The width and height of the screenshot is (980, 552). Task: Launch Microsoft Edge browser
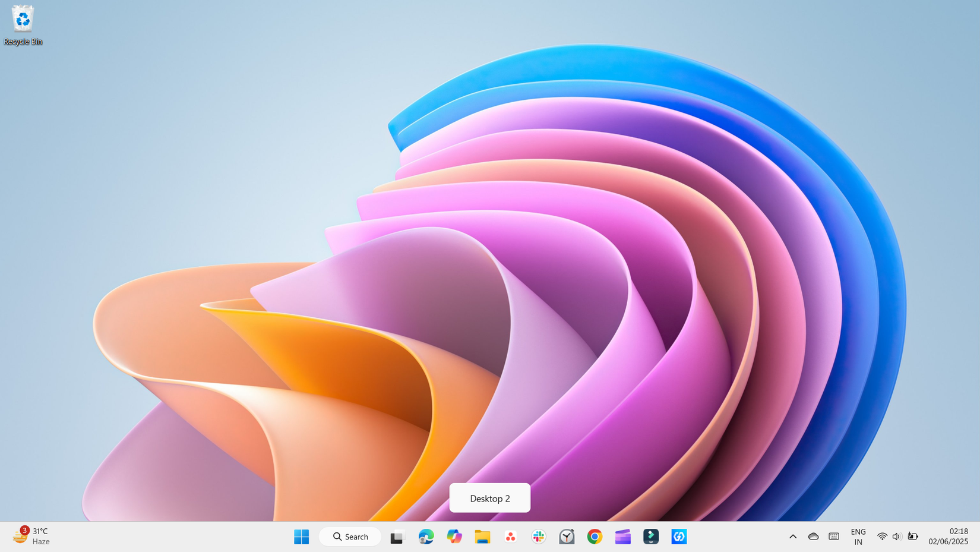426,537
